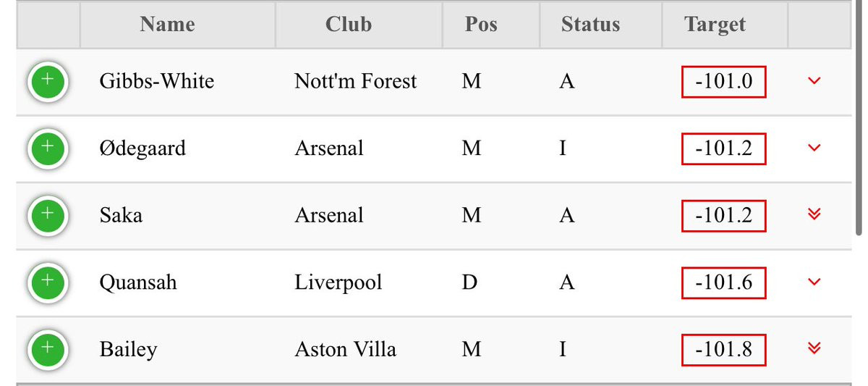The width and height of the screenshot is (868, 386).
Task: Click Bailey row double red chevron
Action: [814, 348]
